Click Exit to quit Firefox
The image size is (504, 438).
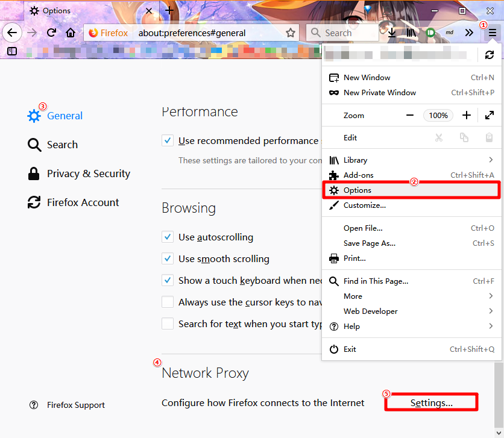click(411, 349)
